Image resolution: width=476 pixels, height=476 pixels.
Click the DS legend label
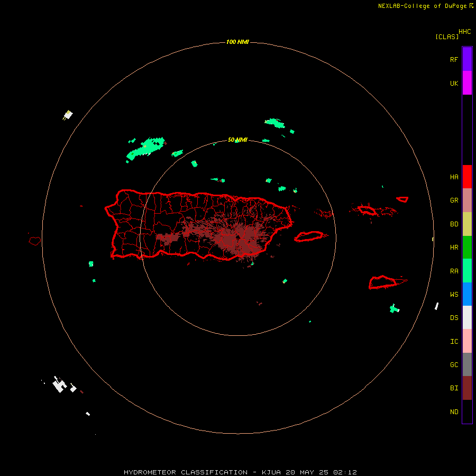point(454,317)
